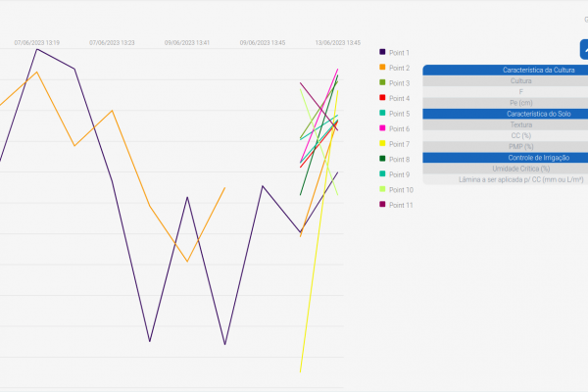Select the Umidade Crítica (%) row
Image resolution: width=588 pixels, height=392 pixels.
click(x=505, y=169)
